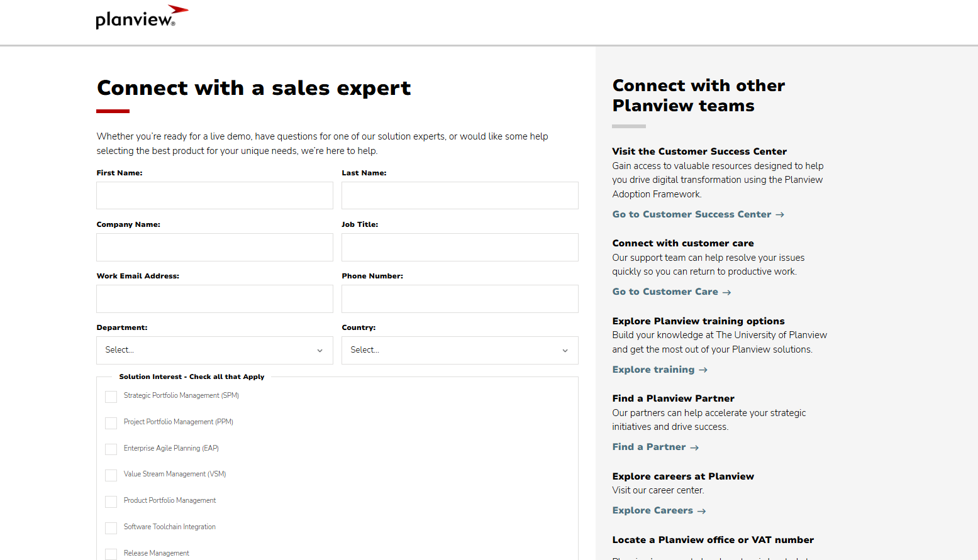
Task: Follow the Go to Customer Care link
Action: (672, 292)
